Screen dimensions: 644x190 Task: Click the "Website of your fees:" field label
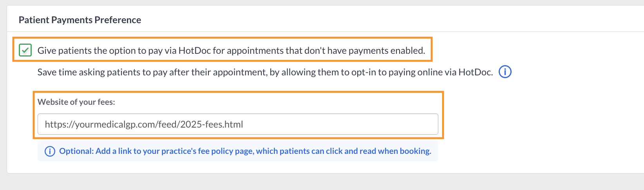[x=76, y=102]
